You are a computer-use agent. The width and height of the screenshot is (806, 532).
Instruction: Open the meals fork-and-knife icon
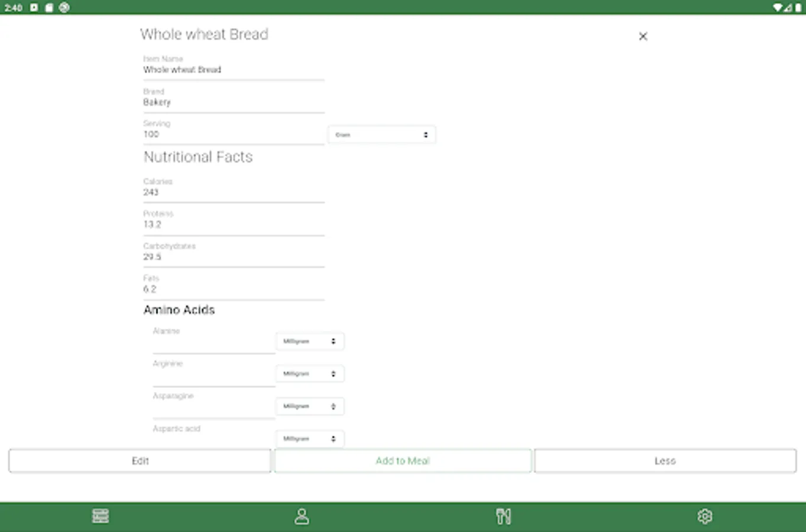coord(503,515)
